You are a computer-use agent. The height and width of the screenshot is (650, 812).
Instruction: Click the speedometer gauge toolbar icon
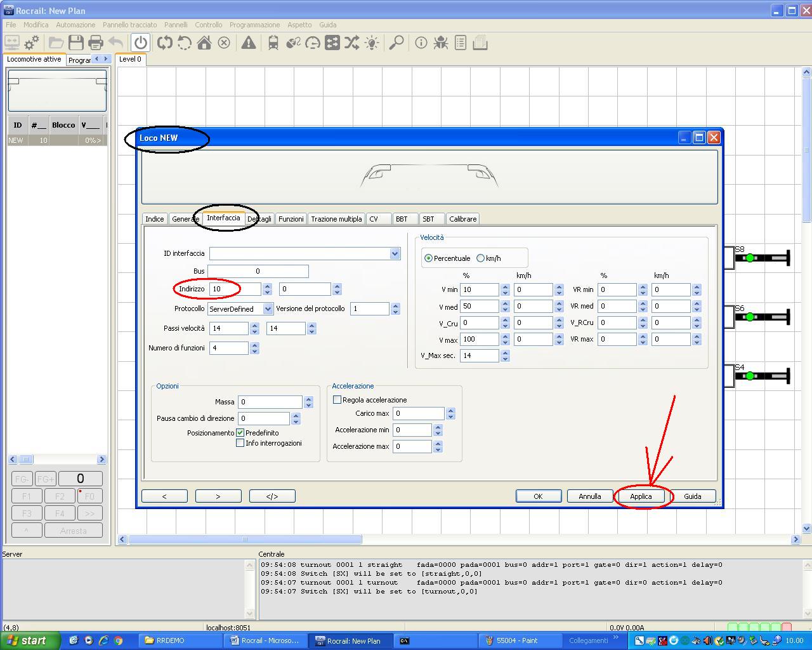click(313, 43)
